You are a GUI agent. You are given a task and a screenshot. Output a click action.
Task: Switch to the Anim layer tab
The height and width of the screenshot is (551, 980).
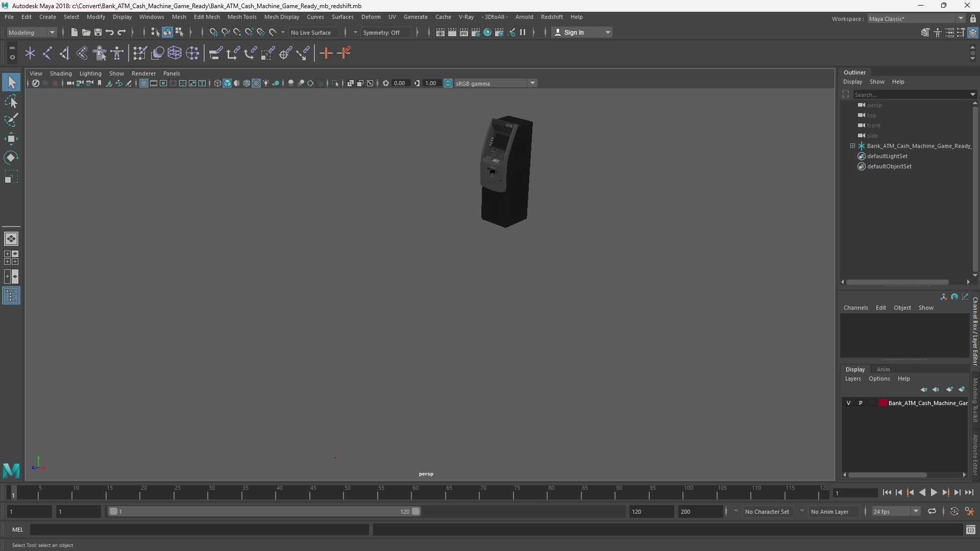[883, 369]
